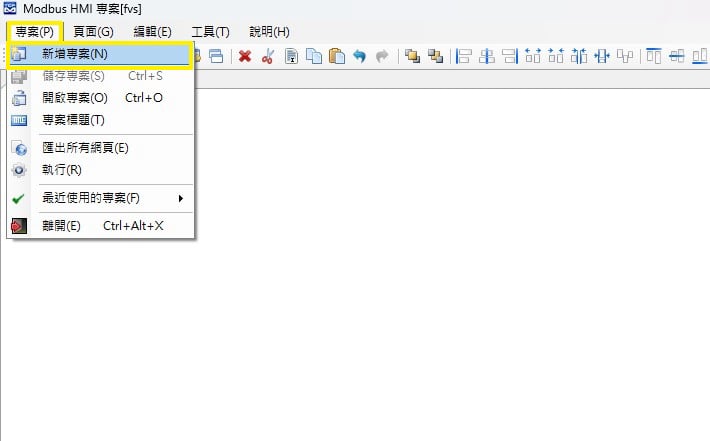Click the bring to front icon
This screenshot has width=710, height=441.
tap(412, 56)
